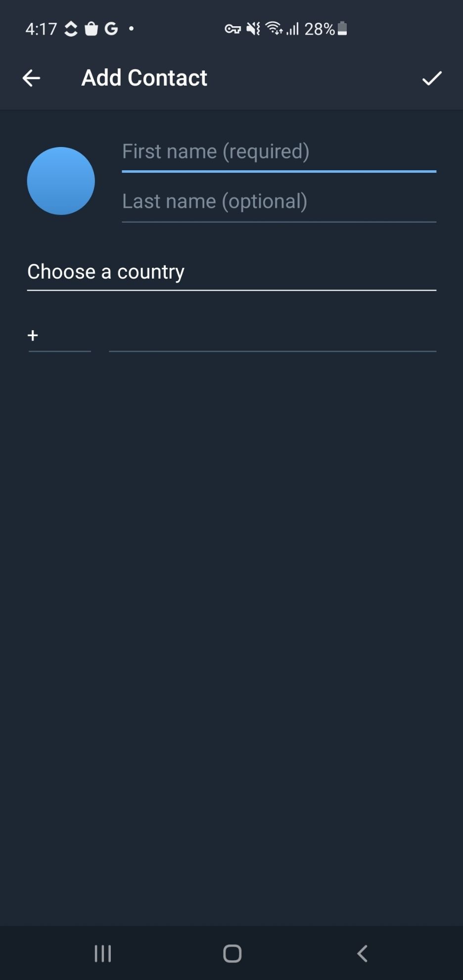Viewport: 463px width, 980px height.
Task: Open the Choose a country dropdown
Action: (x=231, y=272)
